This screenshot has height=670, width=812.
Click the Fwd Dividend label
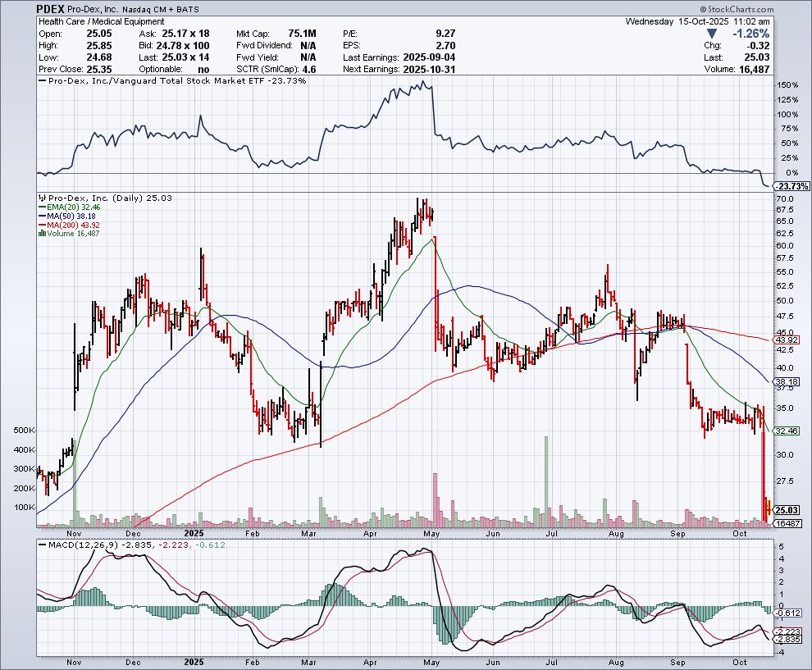(x=264, y=46)
